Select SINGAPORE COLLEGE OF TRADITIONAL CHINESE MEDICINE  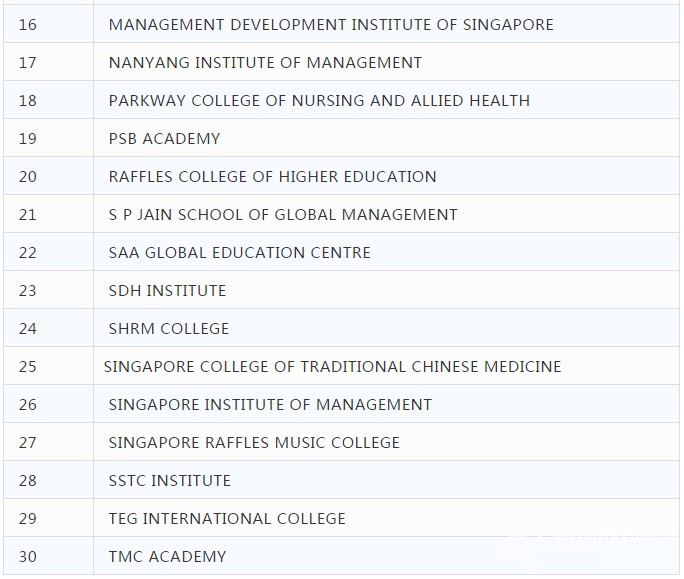point(332,366)
